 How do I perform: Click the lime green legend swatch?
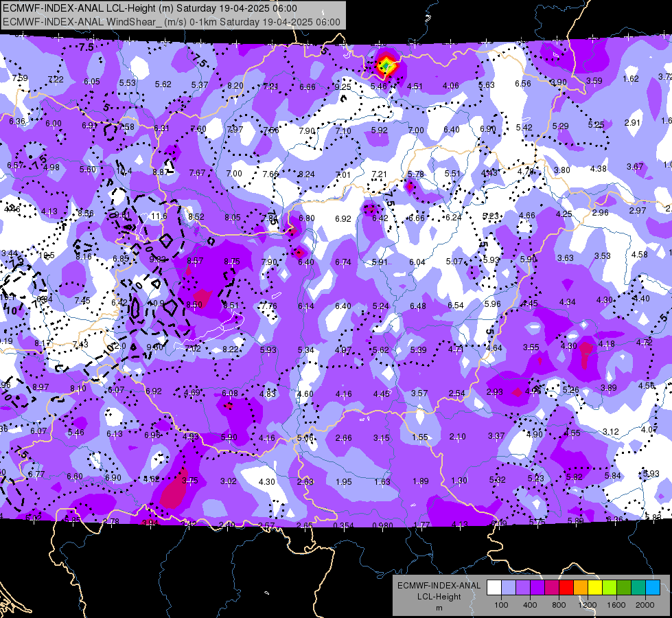coord(610,588)
